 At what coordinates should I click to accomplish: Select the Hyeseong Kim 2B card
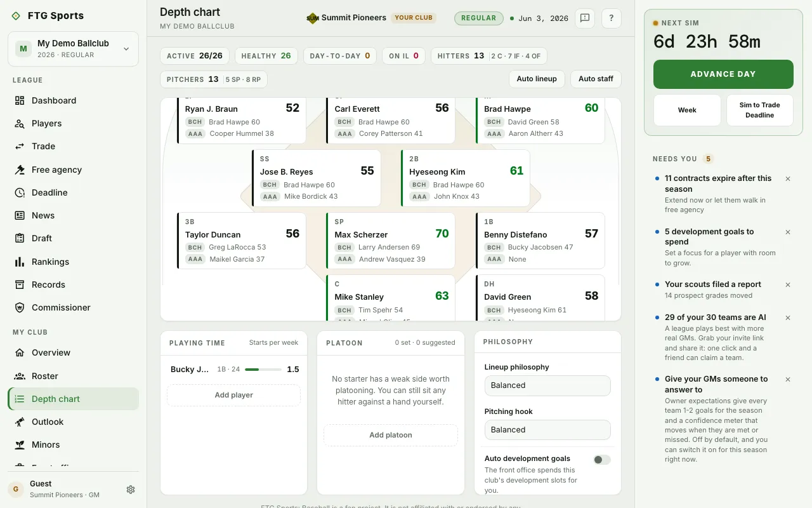click(x=466, y=178)
